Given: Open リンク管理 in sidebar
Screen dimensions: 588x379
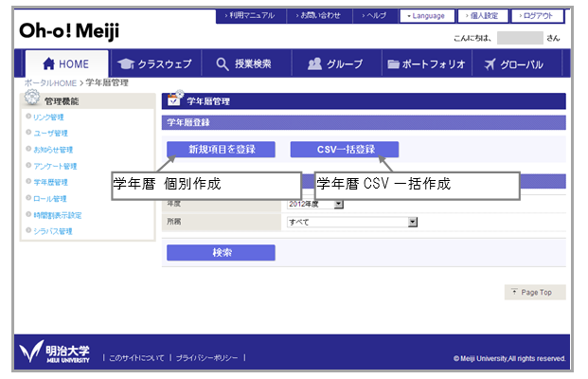Looking at the screenshot, I should click(x=48, y=117).
